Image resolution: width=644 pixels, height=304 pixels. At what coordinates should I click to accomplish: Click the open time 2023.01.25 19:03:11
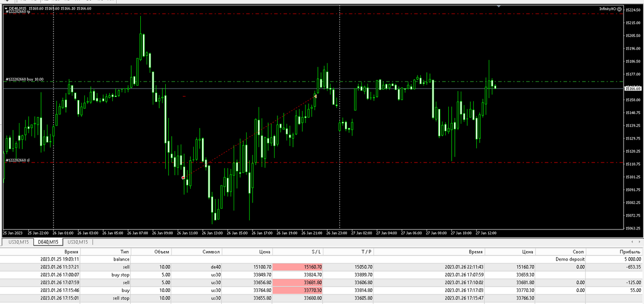[59, 259]
